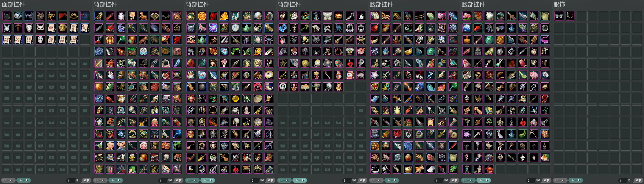The width and height of the screenshot is (644, 184).
Task: Click the white dove back pendant
Action: pos(361,16)
